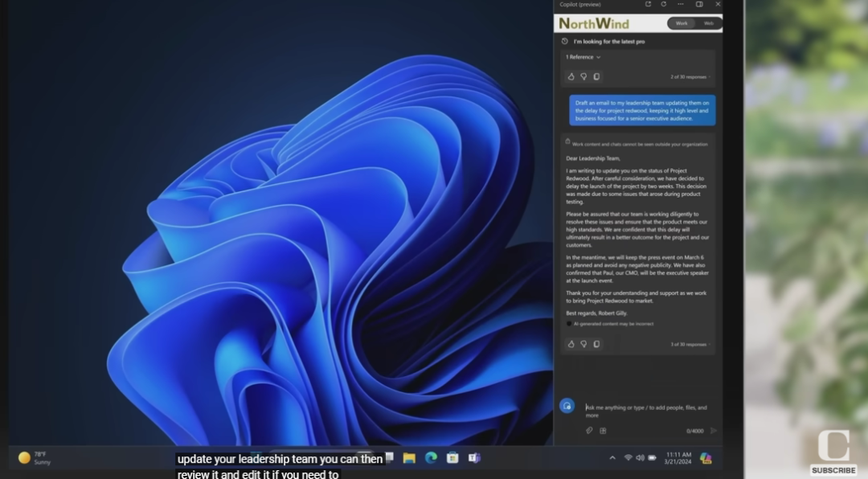Show hidden system tray icons

(612, 458)
